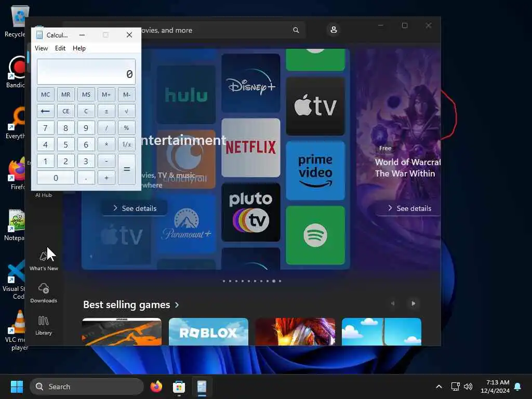Click the divide key in Calculator
Image resolution: width=532 pixels, height=399 pixels.
coord(106,128)
